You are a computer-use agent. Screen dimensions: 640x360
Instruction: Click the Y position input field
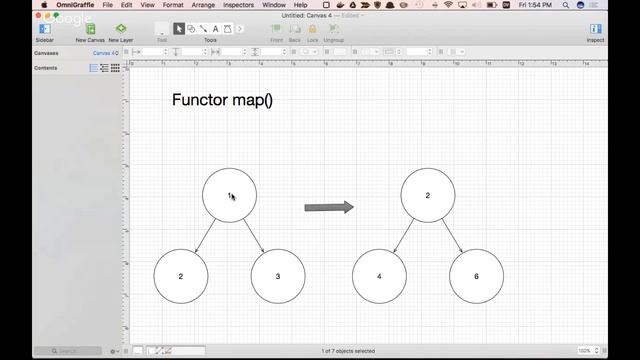(192, 52)
